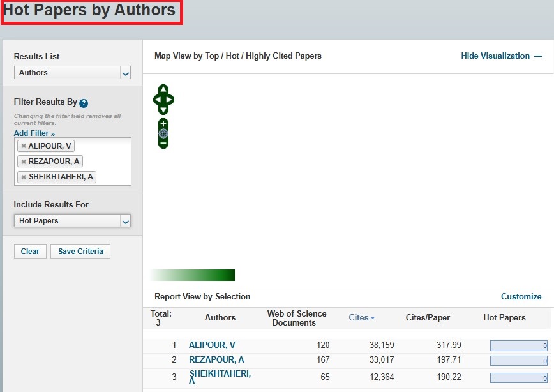Reset map to world view globe

click(x=163, y=133)
